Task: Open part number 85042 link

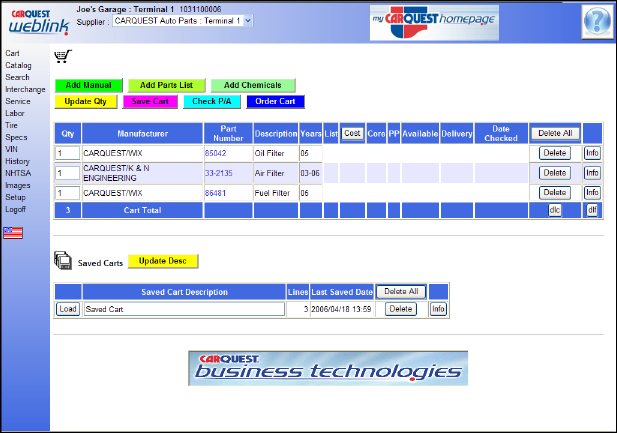Action: (216, 153)
